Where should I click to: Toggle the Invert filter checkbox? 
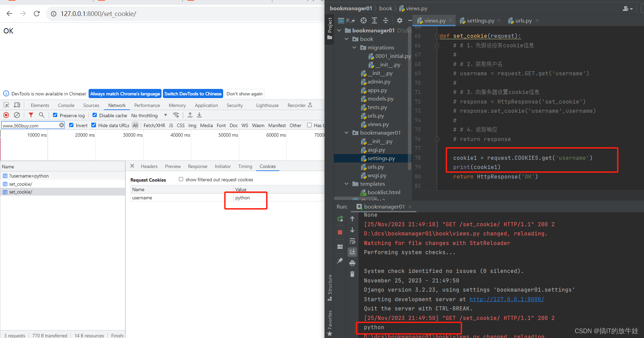point(71,125)
